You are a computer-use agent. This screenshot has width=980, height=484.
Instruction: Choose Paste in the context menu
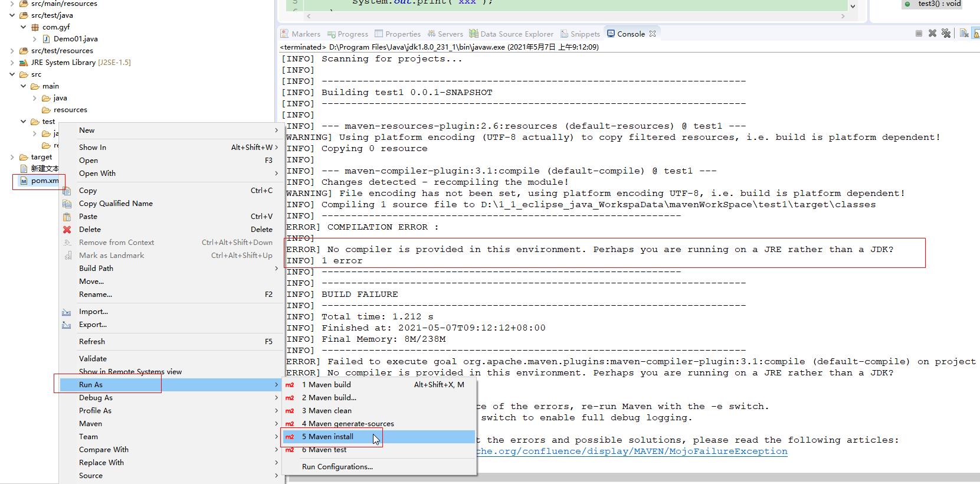(x=171, y=217)
